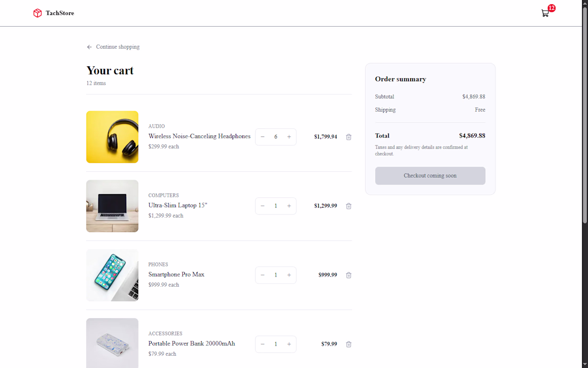Click the page vertical scrollbar thumb
Image resolution: width=588 pixels, height=368 pixels.
point(585,115)
